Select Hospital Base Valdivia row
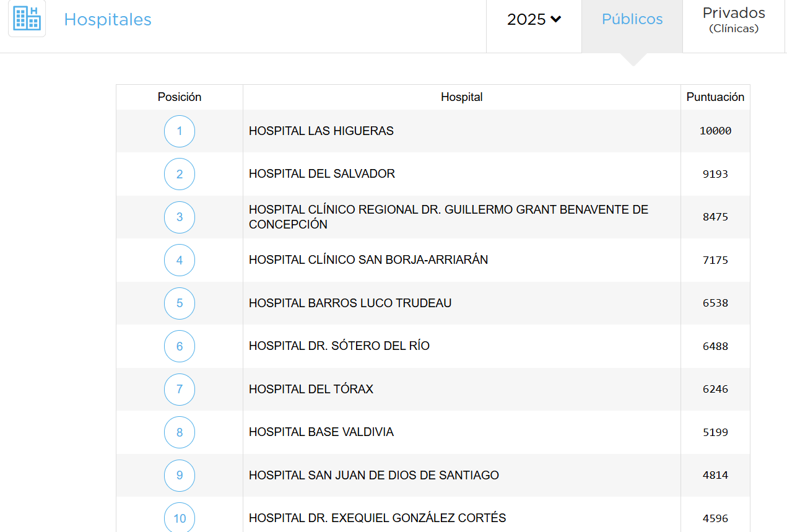 321,432
